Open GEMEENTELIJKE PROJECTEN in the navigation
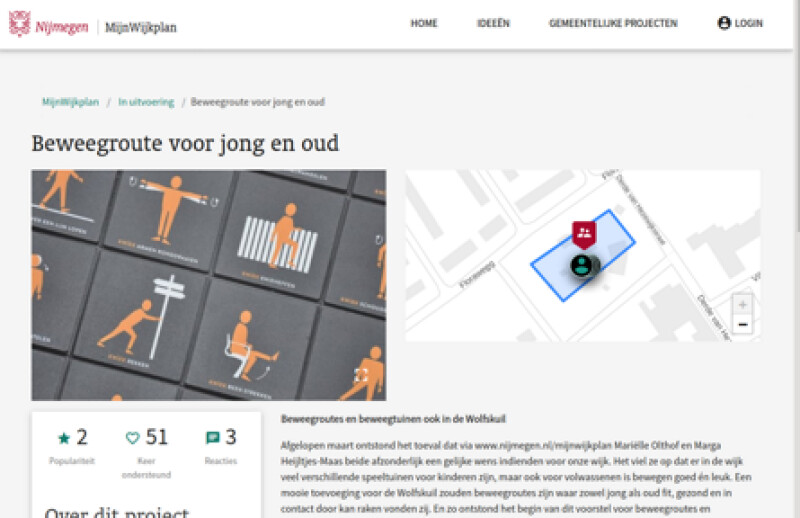800x518 pixels. tap(613, 24)
